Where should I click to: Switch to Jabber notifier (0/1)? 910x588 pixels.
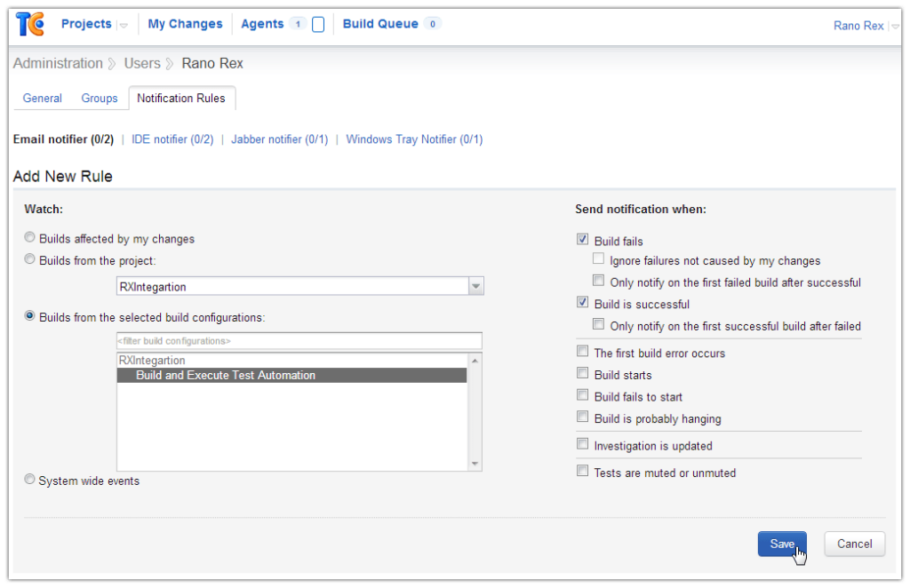click(279, 139)
